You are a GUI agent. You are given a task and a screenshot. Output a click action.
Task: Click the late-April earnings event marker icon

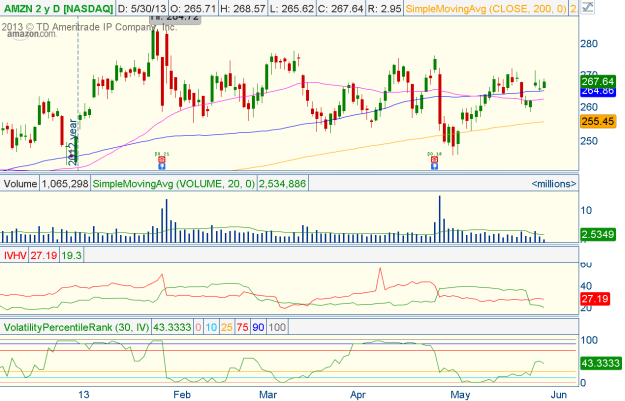(436, 159)
